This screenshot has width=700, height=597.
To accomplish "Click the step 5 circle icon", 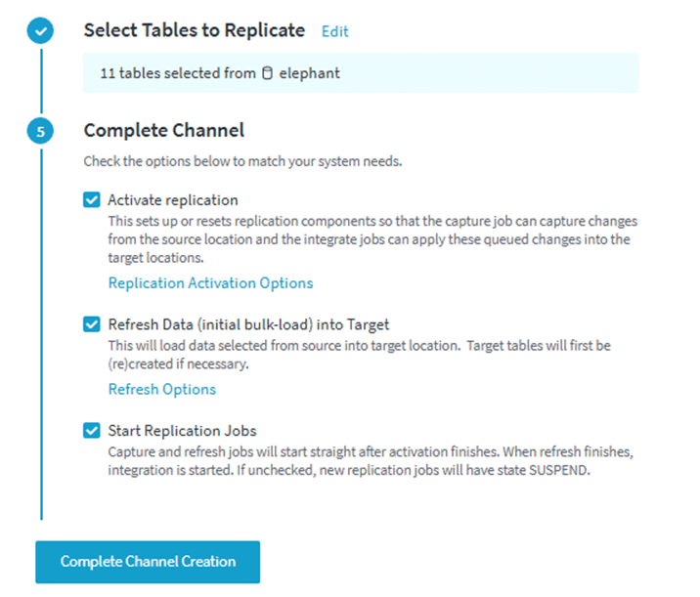I will (x=40, y=132).
